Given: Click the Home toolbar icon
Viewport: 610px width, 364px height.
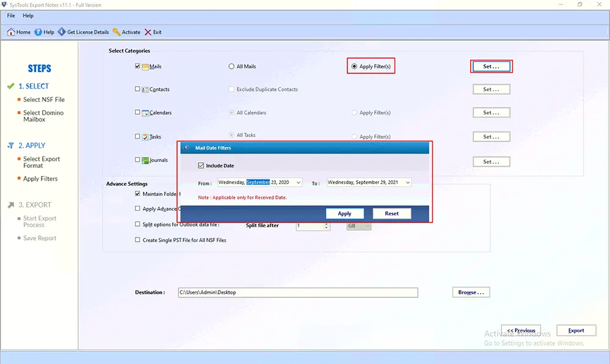Looking at the screenshot, I should click(11, 32).
